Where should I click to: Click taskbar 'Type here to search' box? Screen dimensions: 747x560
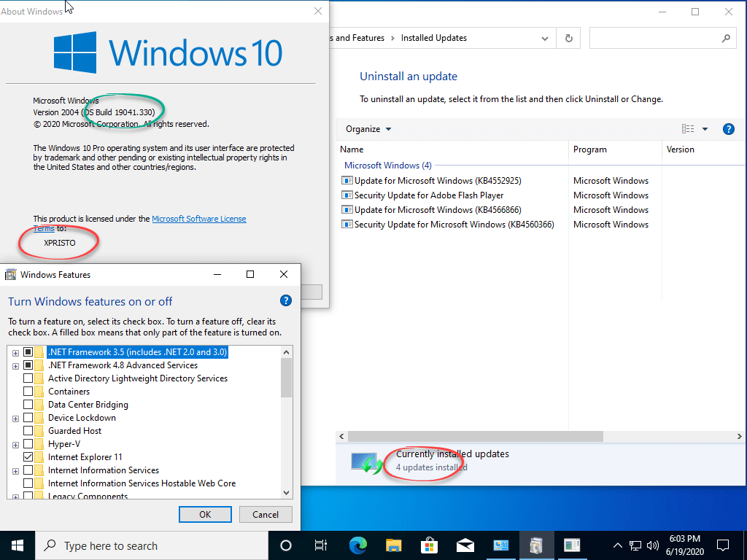(x=152, y=545)
